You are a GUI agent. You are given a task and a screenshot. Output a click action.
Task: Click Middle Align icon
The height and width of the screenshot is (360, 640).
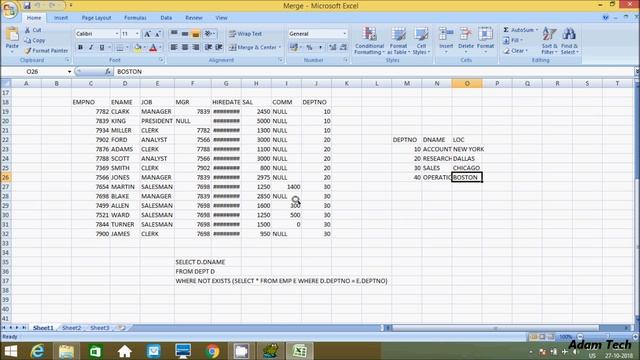tap(185, 33)
